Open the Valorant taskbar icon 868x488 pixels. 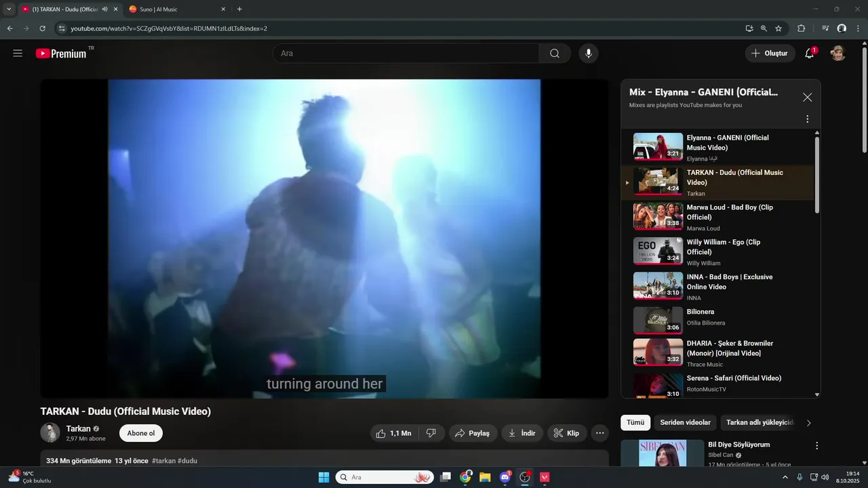(544, 477)
